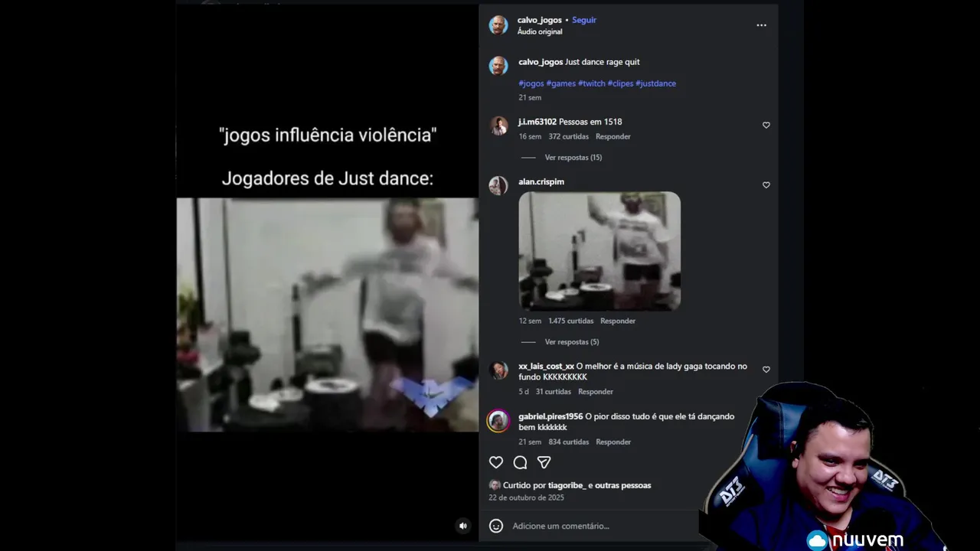Open alan.crispim's profile picture
The image size is (980, 551).
tap(498, 186)
